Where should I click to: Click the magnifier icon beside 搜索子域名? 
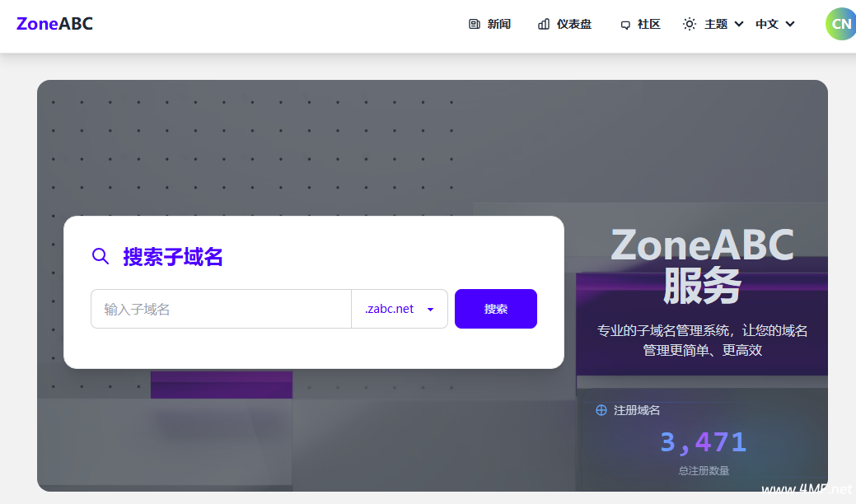click(101, 256)
